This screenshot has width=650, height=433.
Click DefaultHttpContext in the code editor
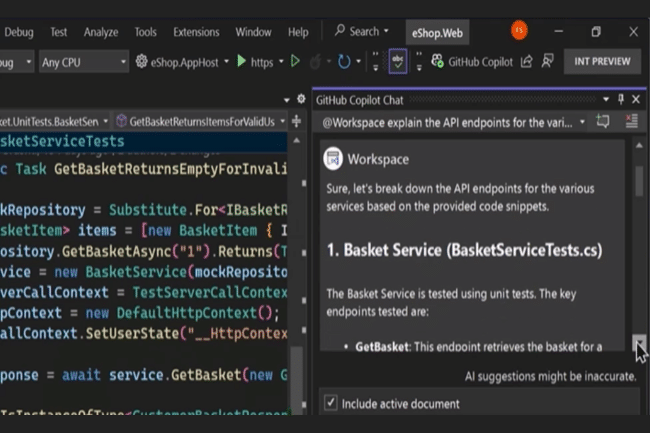click(x=187, y=313)
